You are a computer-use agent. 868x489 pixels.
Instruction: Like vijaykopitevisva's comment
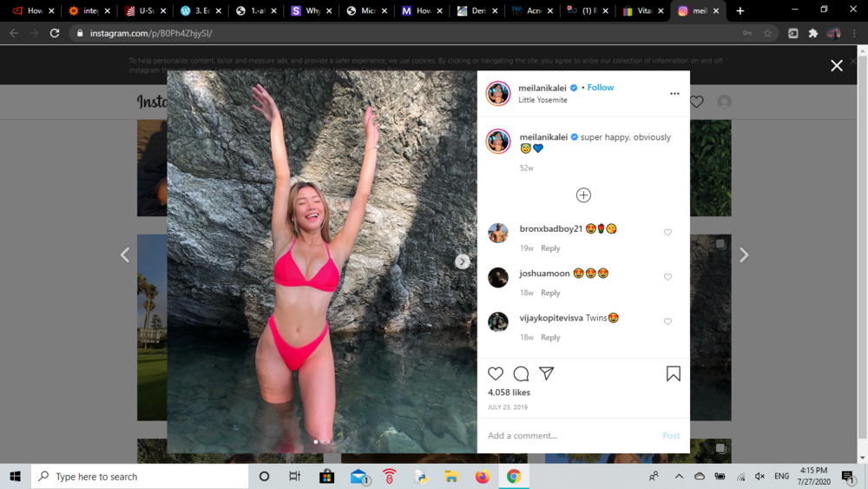coord(667,321)
